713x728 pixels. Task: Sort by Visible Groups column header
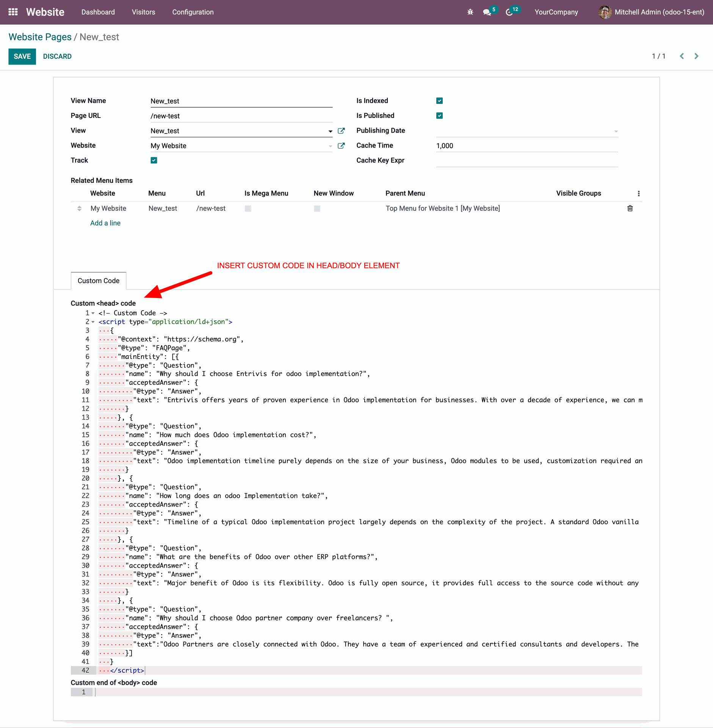tap(578, 193)
